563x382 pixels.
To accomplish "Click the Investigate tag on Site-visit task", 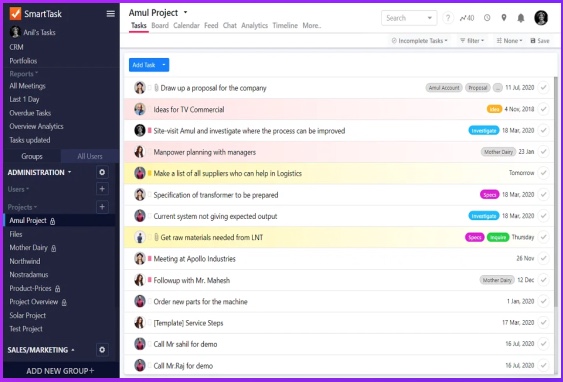I will [x=484, y=130].
